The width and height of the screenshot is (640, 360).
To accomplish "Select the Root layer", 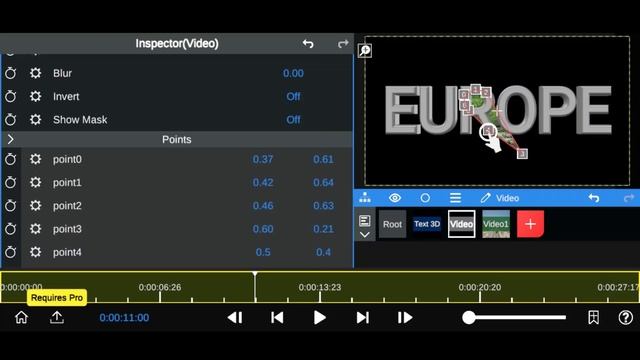I will click(392, 224).
